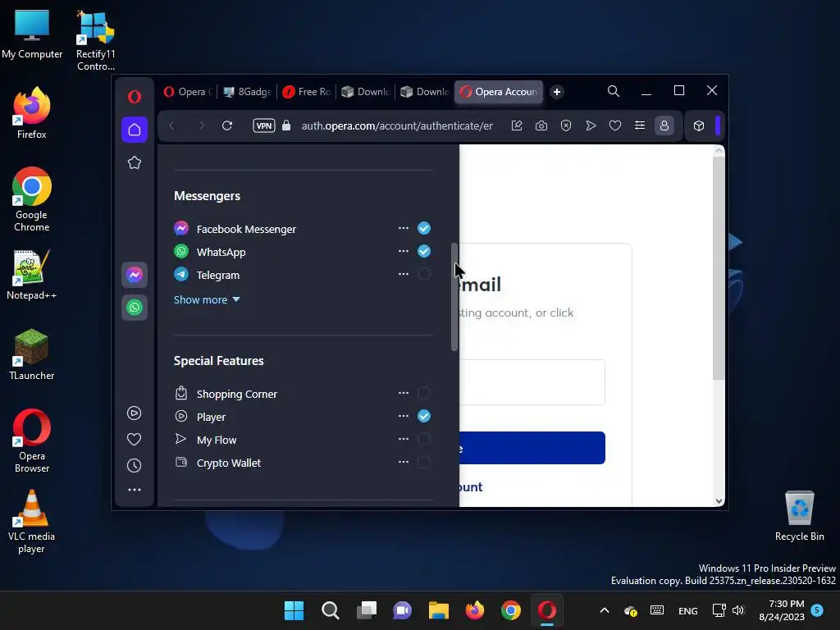Disable Facebook Messenger in sidebar
Image resolution: width=840 pixels, height=630 pixels.
(424, 228)
